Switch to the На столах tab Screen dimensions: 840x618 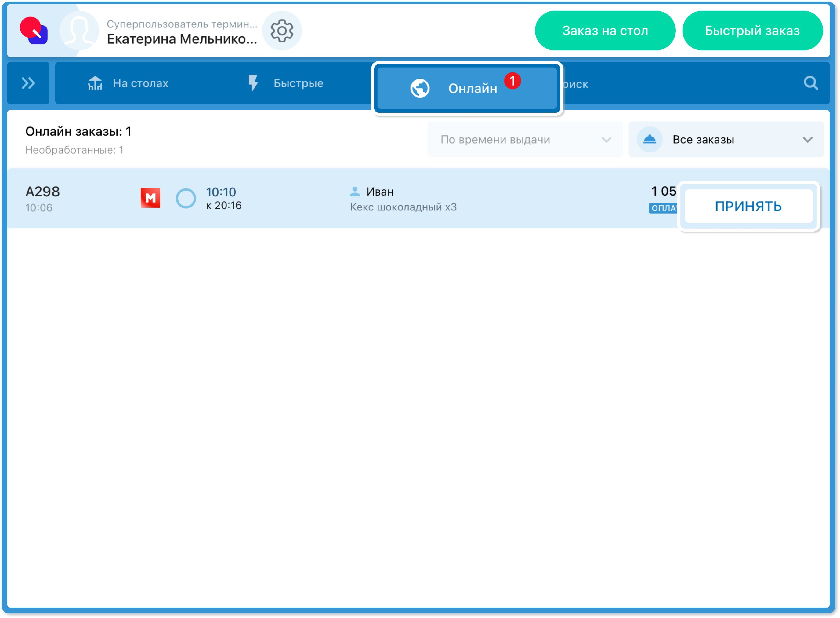[x=128, y=83]
